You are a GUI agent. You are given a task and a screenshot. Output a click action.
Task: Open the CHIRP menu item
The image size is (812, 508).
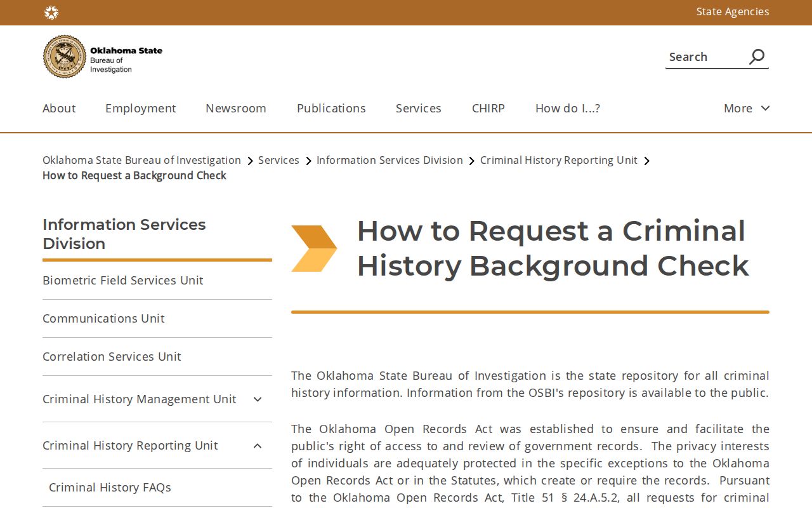click(x=488, y=108)
